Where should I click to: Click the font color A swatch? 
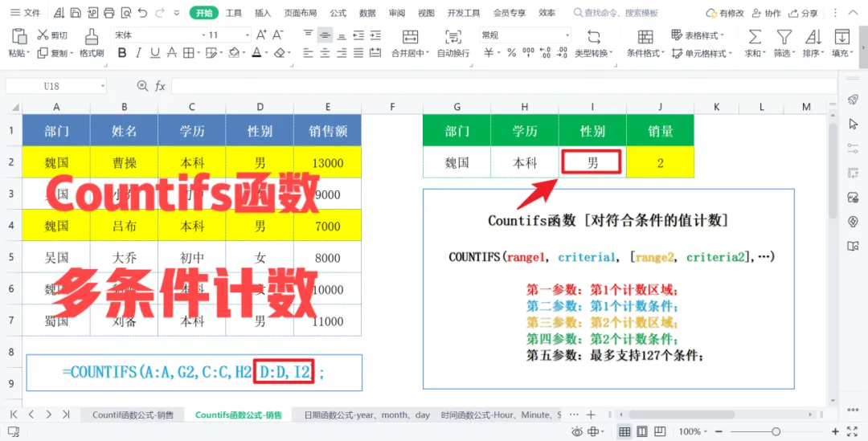[256, 53]
